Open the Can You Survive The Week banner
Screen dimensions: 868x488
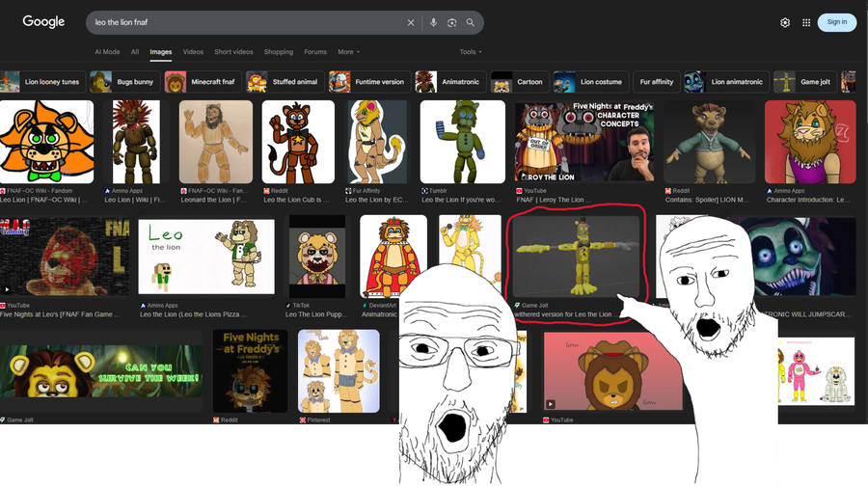pos(101,370)
